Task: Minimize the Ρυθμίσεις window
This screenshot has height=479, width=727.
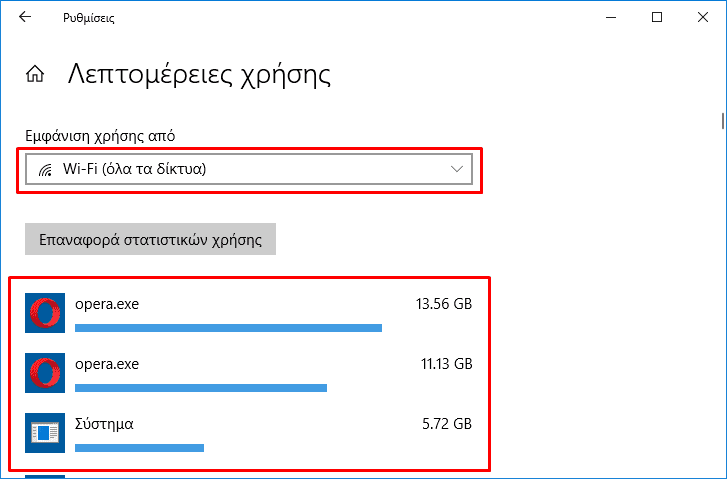Action: click(611, 18)
